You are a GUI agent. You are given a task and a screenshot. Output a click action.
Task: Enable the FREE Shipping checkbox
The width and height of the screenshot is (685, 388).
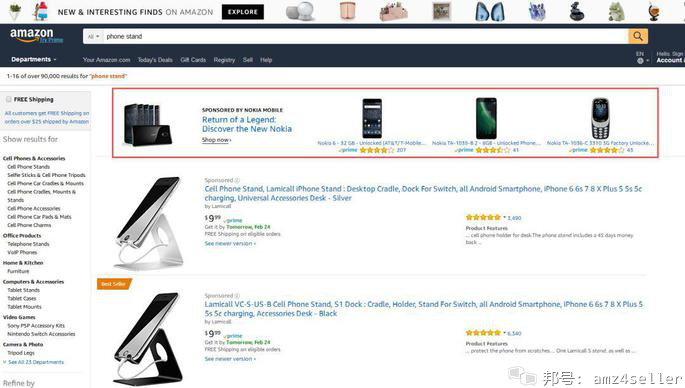coord(9,99)
